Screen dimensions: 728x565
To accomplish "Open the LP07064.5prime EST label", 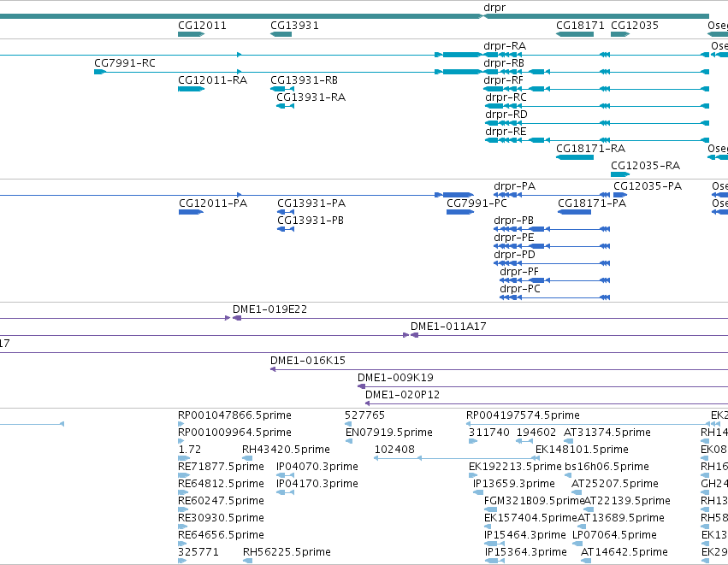I will pos(614,535).
